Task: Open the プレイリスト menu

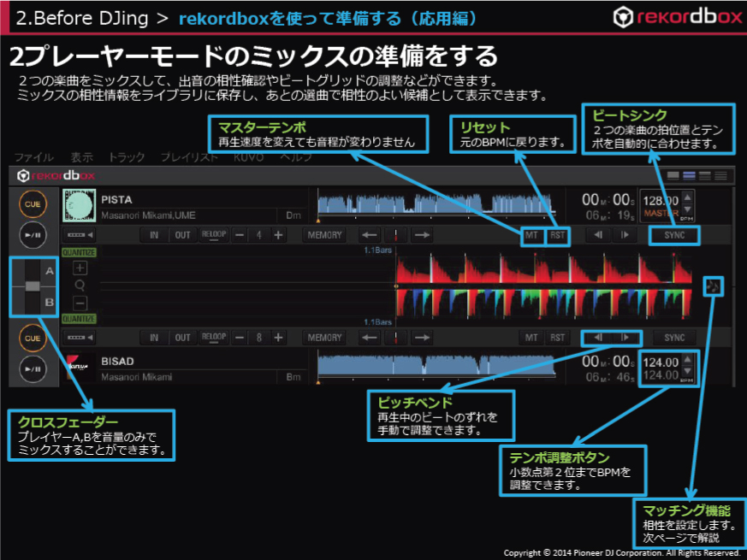Action: point(189,157)
